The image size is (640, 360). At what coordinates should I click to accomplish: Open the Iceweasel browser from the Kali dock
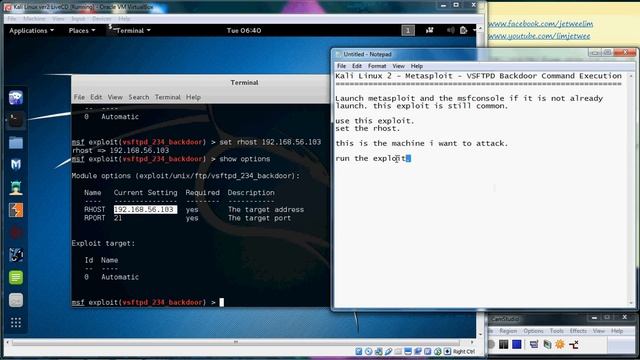[x=16, y=98]
